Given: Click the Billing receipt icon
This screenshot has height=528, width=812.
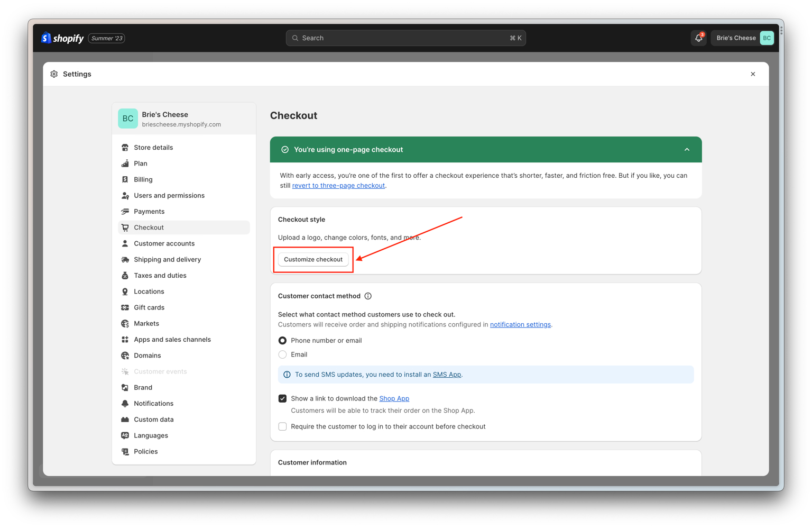Looking at the screenshot, I should (125, 179).
